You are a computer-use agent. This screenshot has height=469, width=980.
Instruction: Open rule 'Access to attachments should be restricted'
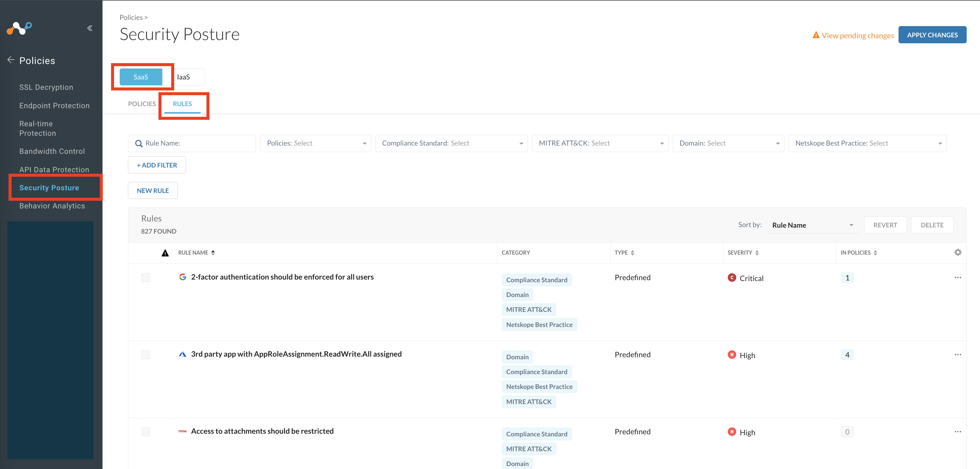(262, 431)
